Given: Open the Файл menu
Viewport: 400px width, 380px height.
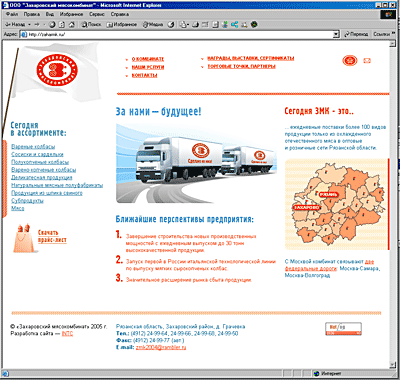Looking at the screenshot, I should [x=12, y=14].
